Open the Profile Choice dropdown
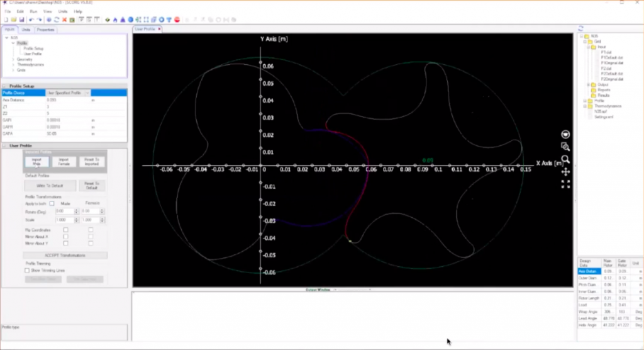Viewport: 644px width, 350px height. tap(87, 93)
